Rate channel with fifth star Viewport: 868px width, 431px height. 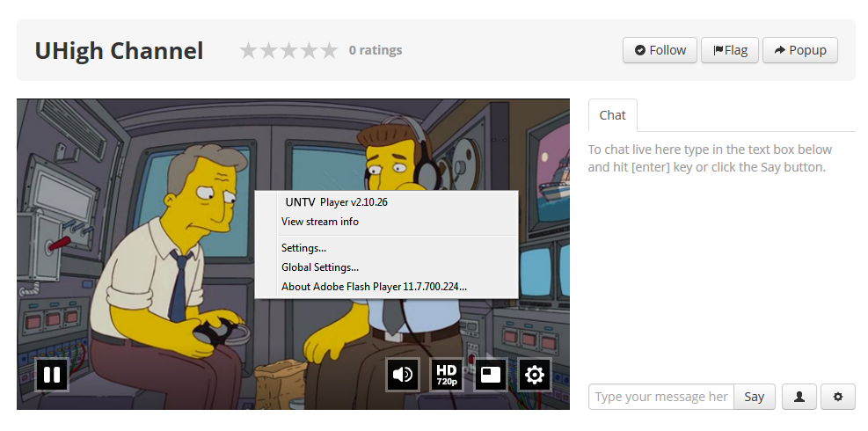click(x=330, y=50)
